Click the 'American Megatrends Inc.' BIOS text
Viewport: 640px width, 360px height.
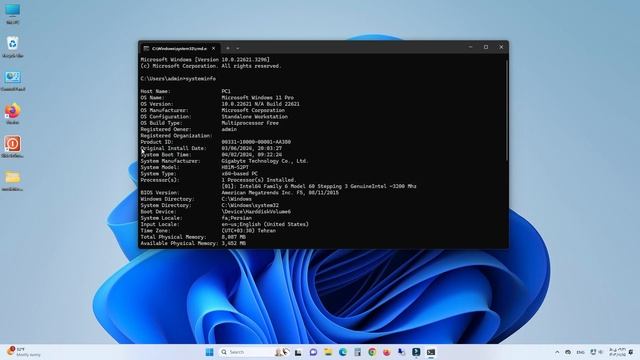point(257,193)
